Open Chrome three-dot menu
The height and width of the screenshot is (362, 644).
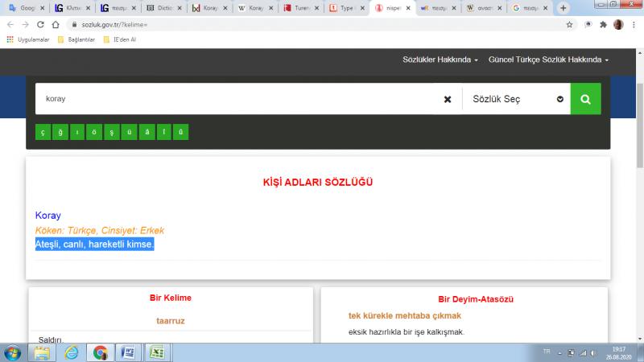click(634, 25)
